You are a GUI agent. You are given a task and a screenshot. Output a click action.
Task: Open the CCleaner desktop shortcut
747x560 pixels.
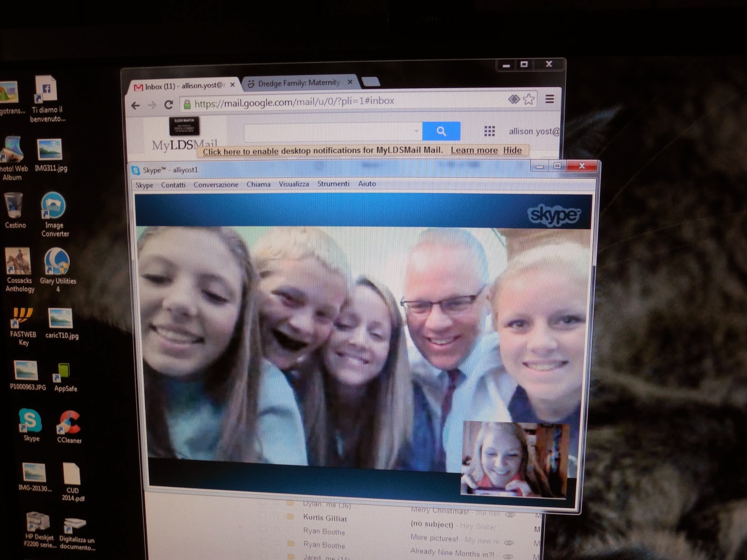pos(69,427)
